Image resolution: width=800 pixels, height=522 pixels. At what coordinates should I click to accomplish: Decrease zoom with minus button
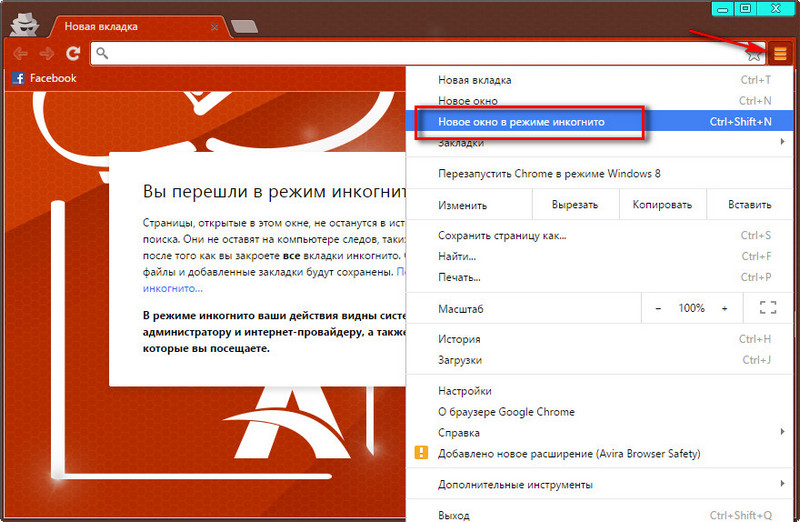[x=658, y=308]
